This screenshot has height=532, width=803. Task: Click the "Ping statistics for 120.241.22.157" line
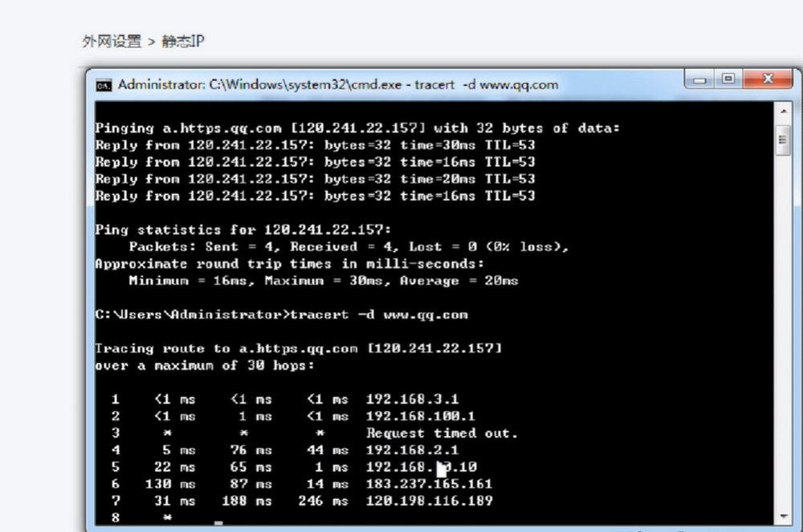(x=243, y=229)
